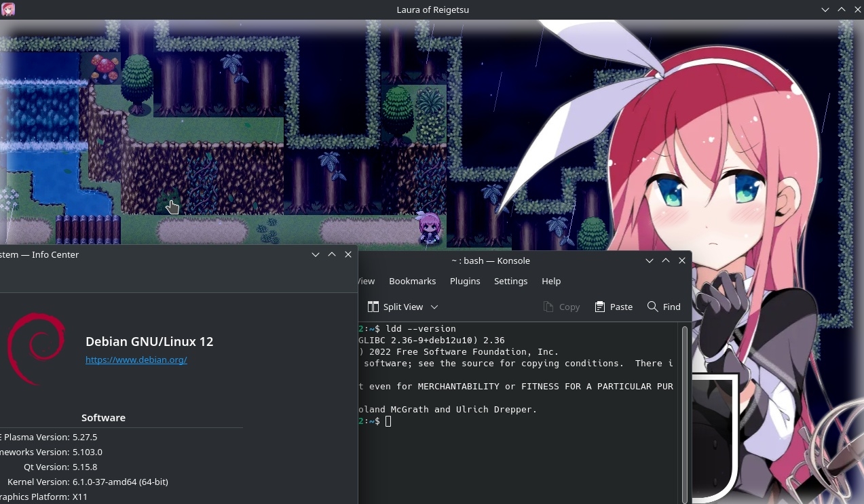This screenshot has width=864, height=504.
Task: Click the Paste toolbar button
Action: 614,307
